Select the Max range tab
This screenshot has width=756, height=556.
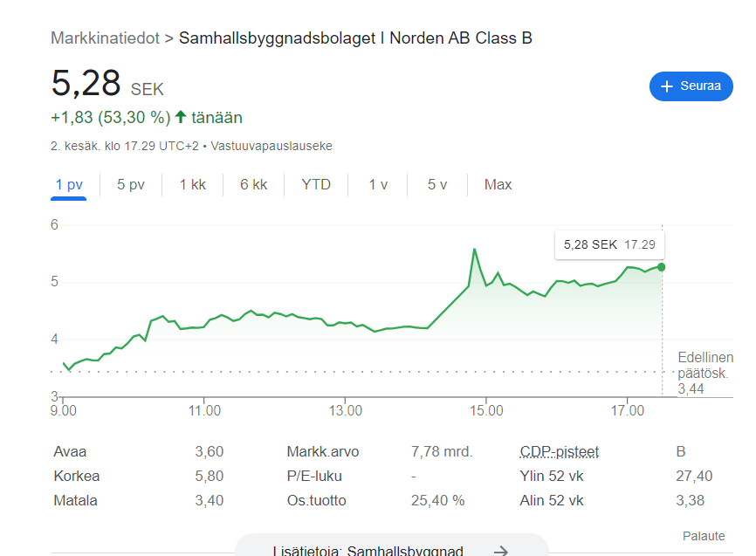click(x=498, y=184)
